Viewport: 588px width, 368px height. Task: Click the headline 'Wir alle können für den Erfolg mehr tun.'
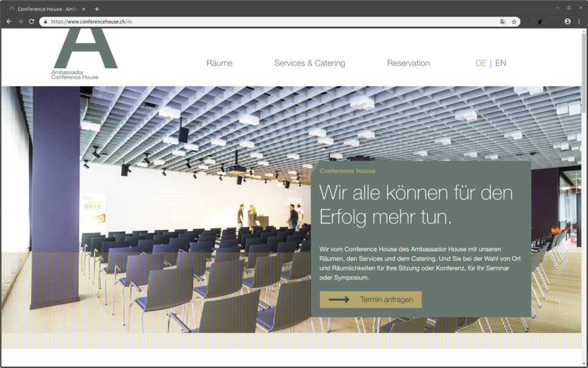(416, 205)
